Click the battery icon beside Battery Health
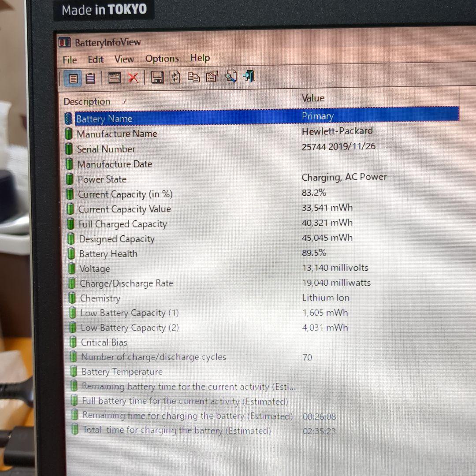The height and width of the screenshot is (476, 476). pos(71,253)
